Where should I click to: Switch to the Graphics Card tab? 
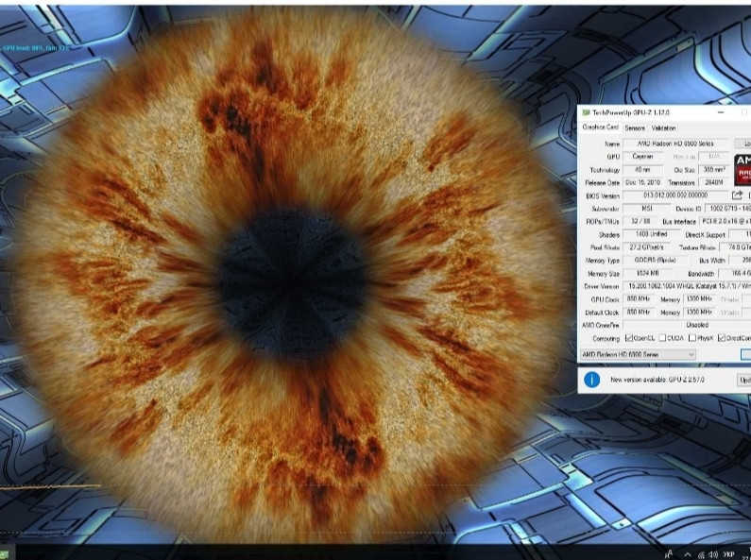coord(600,127)
